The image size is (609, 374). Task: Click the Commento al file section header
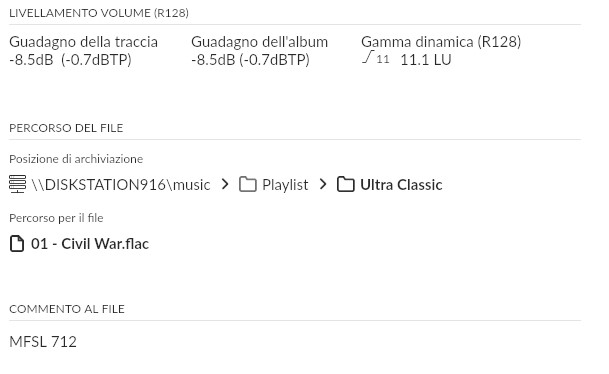point(67,309)
